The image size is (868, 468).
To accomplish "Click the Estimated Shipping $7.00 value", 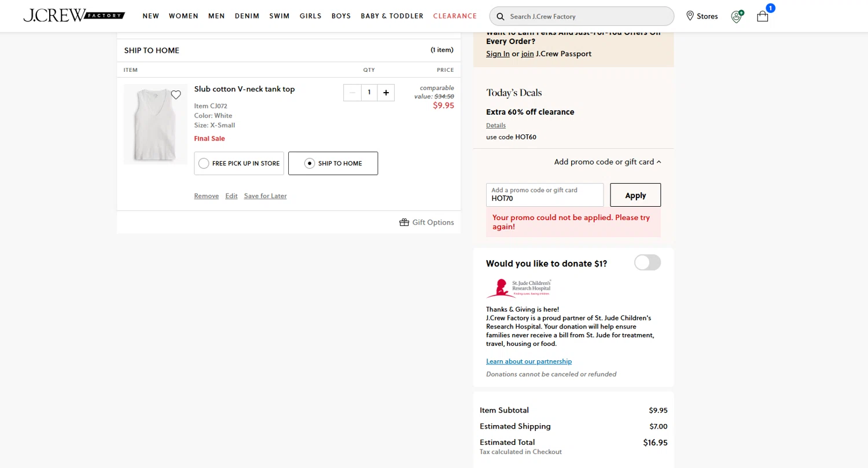I will (659, 426).
